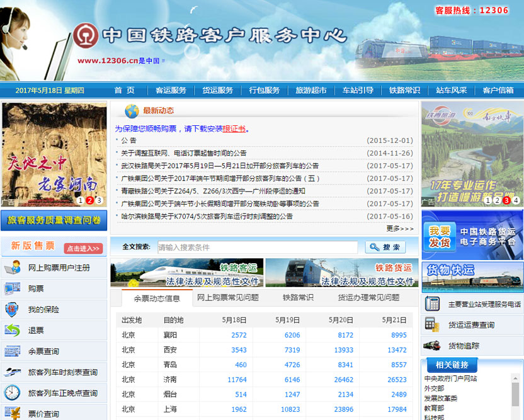This screenshot has height=420, width=524.
Task: Switch to the 余票动态信息 tab
Action: (x=157, y=298)
